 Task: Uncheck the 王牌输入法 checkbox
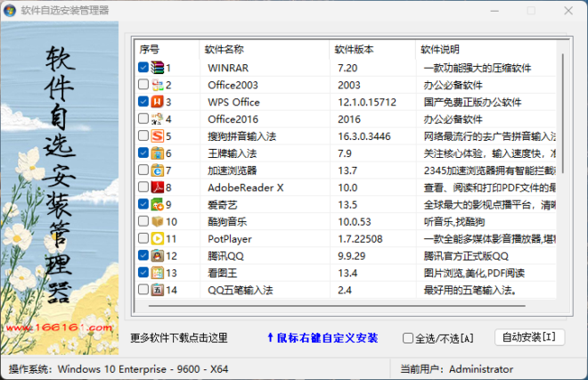coord(144,153)
